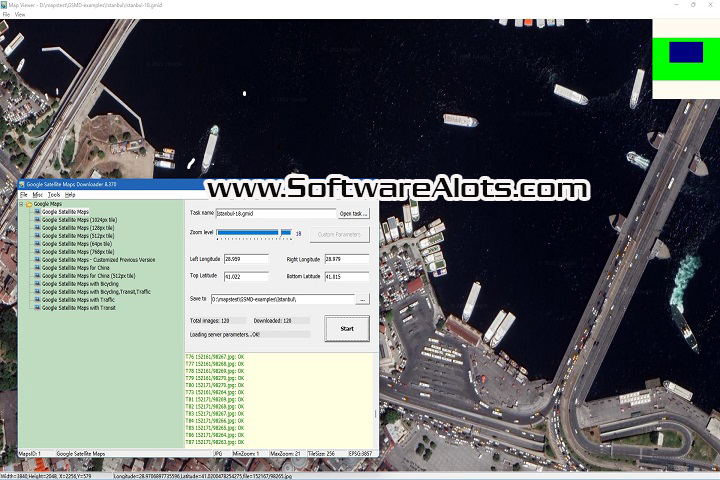
Task: Click the Map Viewer title bar app icon
Action: [x=4, y=5]
